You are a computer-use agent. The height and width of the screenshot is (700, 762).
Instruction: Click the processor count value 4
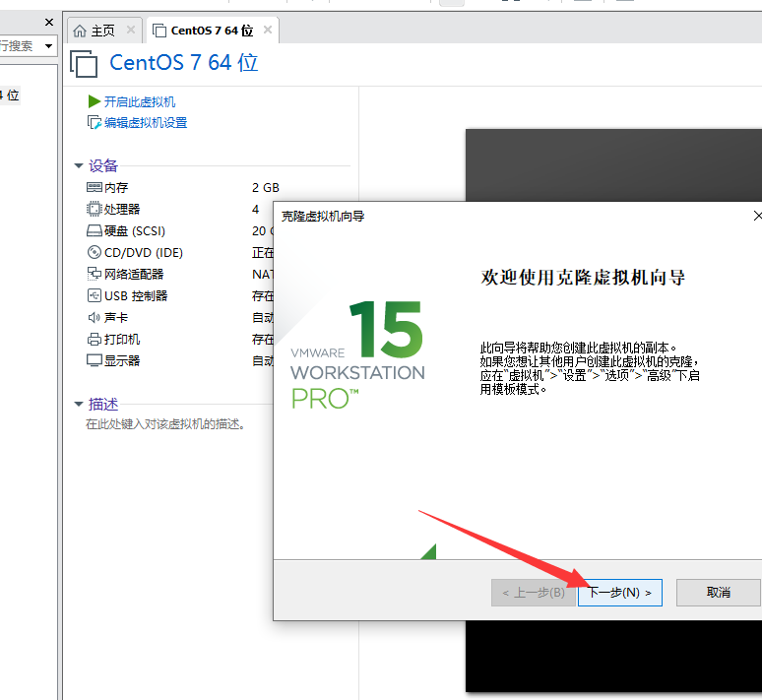[256, 209]
